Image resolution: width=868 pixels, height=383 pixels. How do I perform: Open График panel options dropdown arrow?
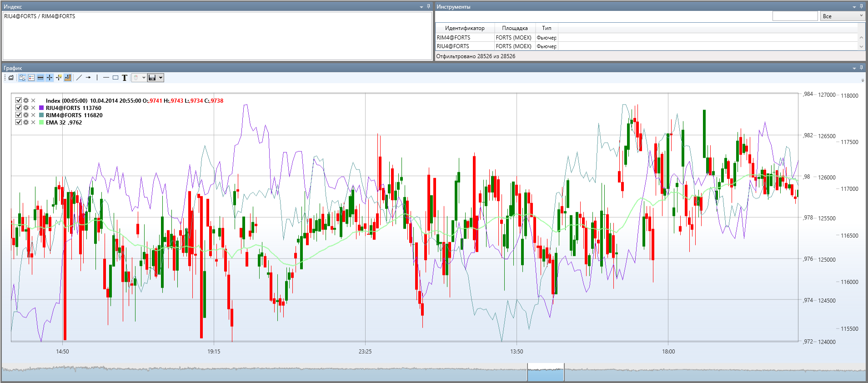(854, 68)
